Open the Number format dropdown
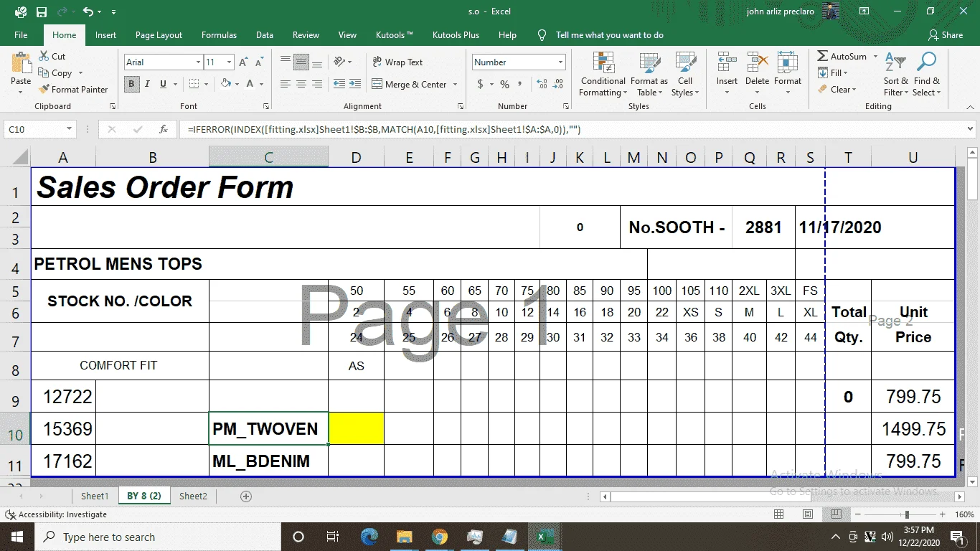 click(x=560, y=62)
